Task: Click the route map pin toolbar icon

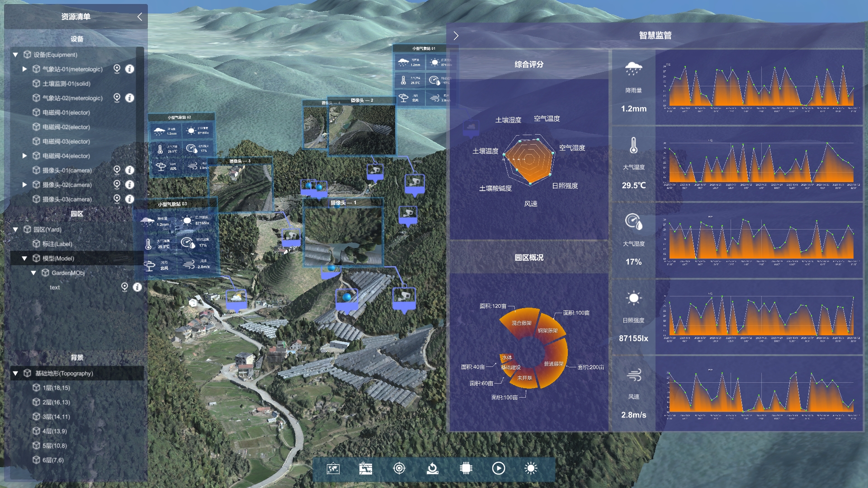Action: 366,469
